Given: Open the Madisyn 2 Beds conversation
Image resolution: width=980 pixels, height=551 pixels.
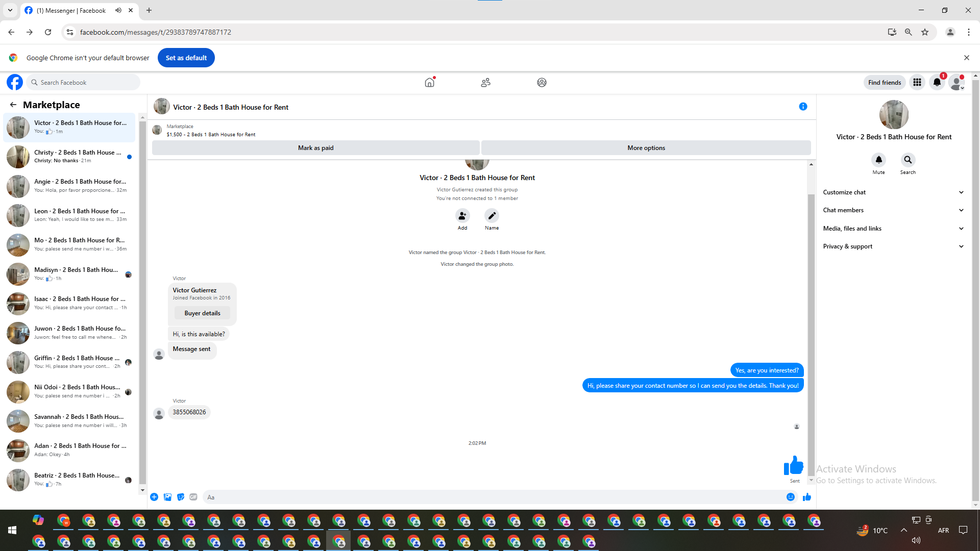Looking at the screenshot, I should click(69, 274).
